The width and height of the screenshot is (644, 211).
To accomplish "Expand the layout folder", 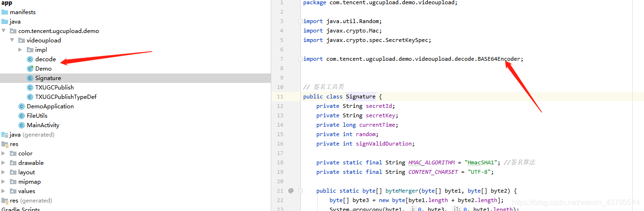I will click(x=4, y=172).
